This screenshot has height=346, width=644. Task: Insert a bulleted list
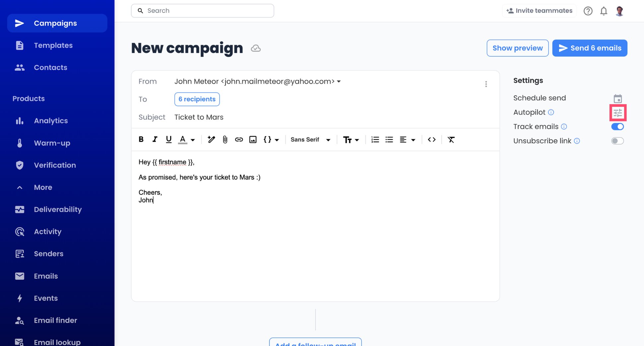click(x=389, y=140)
